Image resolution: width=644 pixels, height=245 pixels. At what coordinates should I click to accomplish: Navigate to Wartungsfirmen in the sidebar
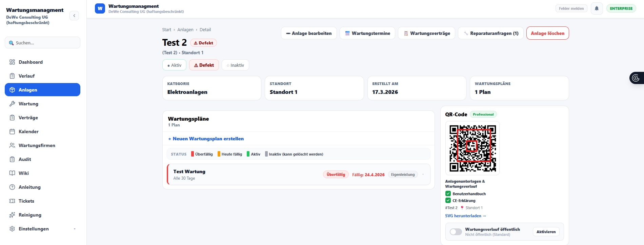point(42,145)
